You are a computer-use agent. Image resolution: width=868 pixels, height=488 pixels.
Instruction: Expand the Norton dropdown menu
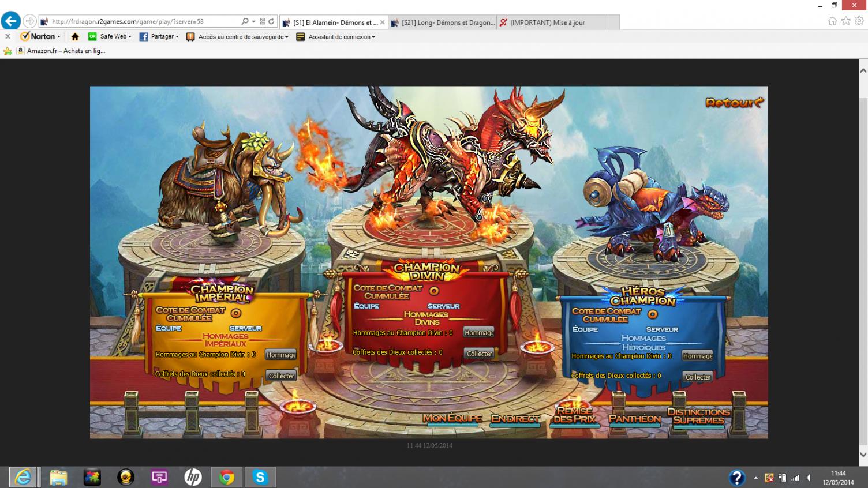coord(41,37)
